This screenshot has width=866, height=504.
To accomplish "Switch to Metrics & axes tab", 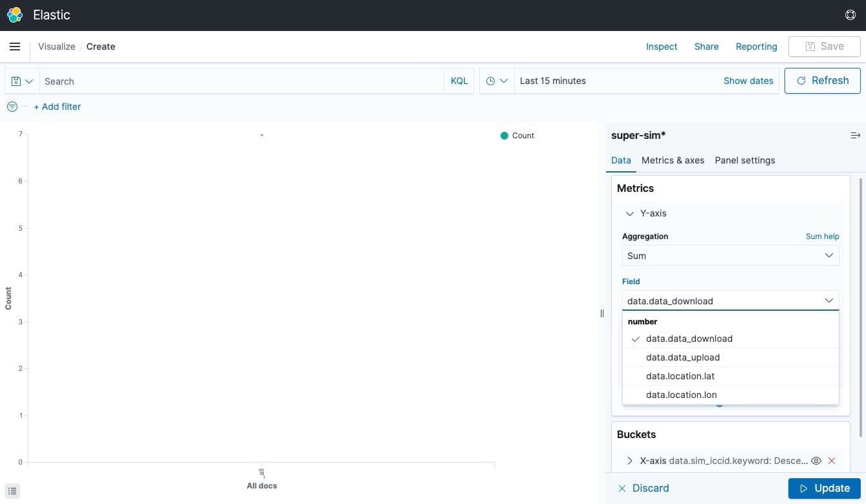I will click(673, 160).
